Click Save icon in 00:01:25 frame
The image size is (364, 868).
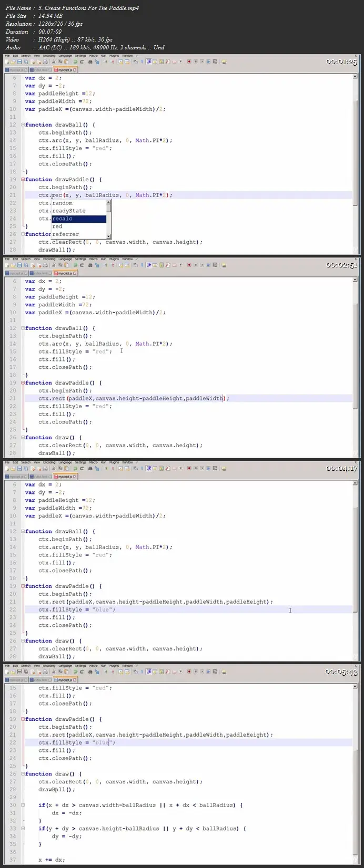(x=19, y=61)
